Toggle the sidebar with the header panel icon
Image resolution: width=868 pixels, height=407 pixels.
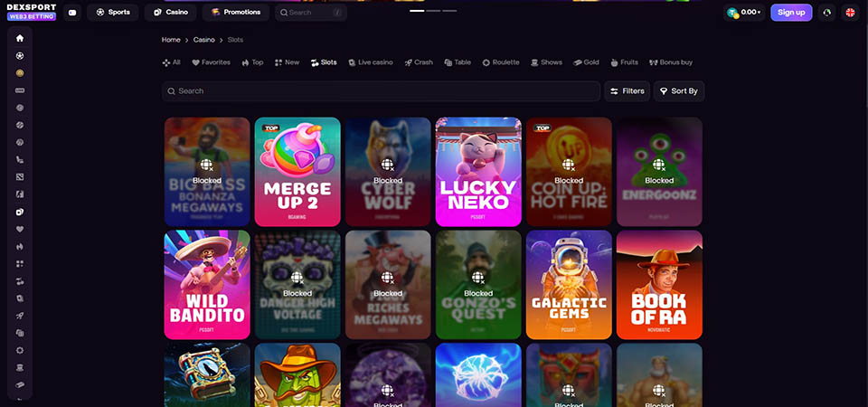72,12
